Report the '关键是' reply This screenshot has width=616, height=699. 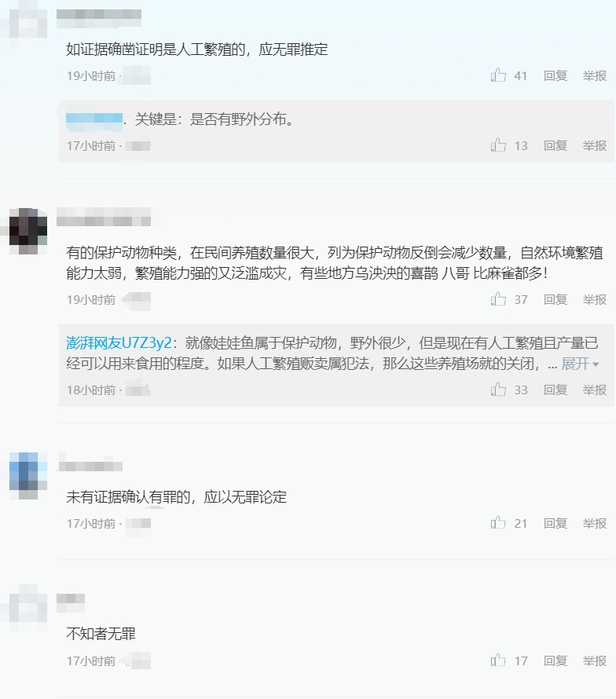tap(595, 146)
